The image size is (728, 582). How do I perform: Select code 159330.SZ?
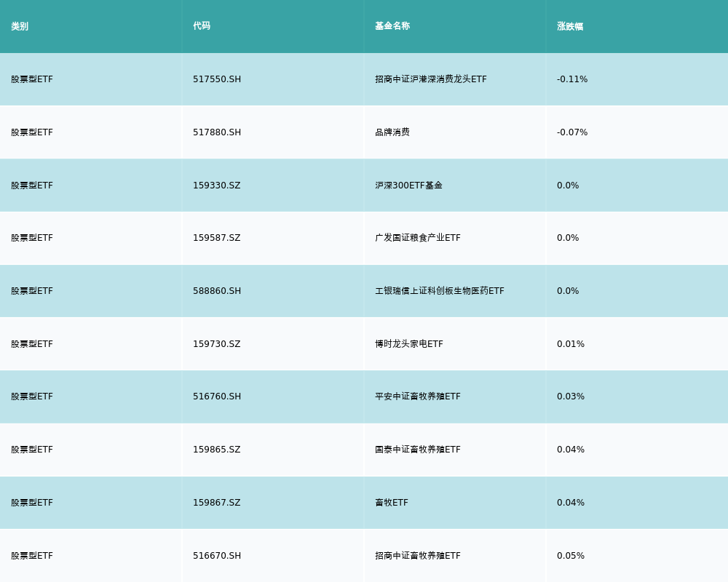217,186
